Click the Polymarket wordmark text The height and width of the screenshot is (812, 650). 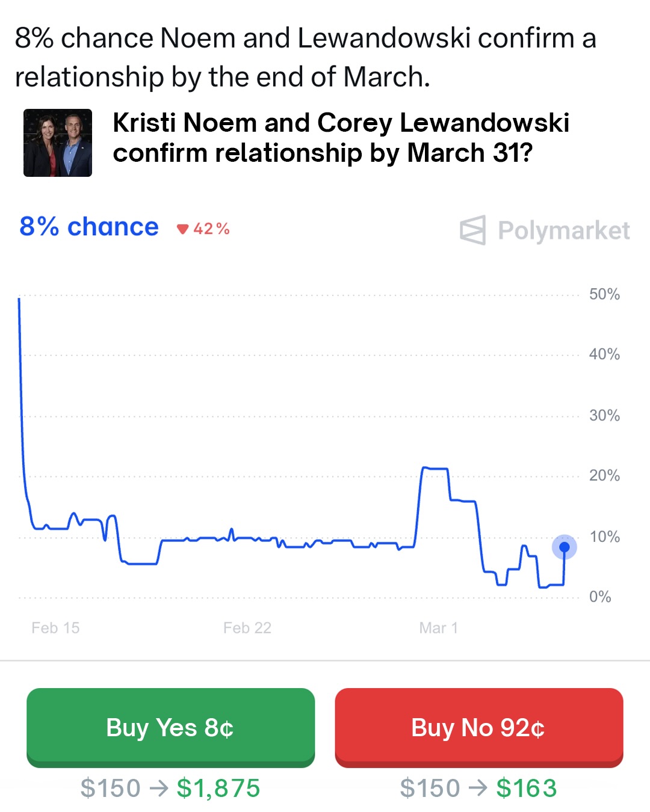[564, 230]
